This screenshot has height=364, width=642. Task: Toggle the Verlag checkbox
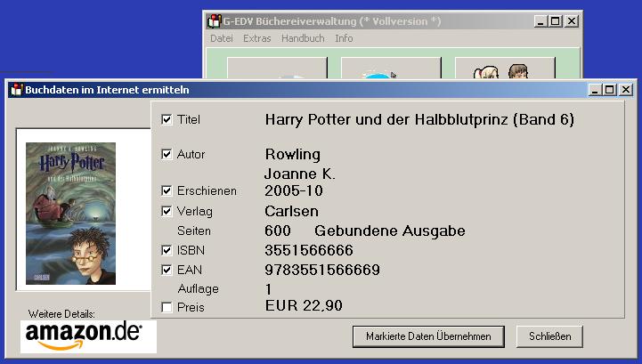pos(167,211)
